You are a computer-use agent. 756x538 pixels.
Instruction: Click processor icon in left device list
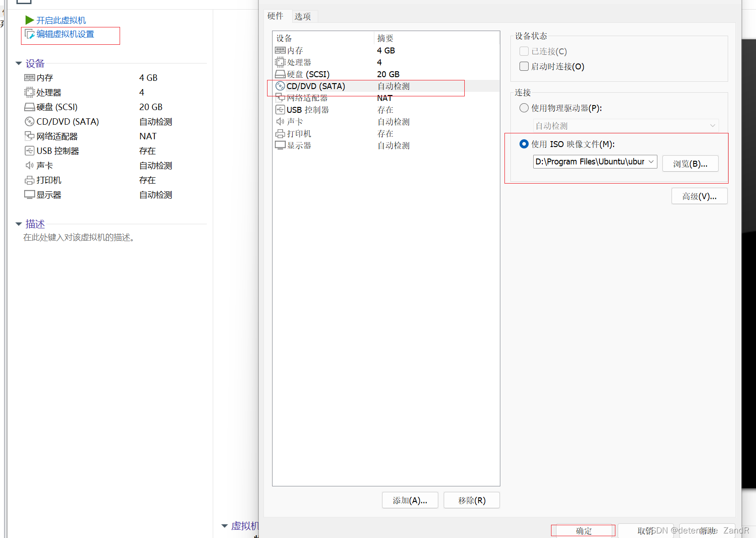tap(30, 92)
